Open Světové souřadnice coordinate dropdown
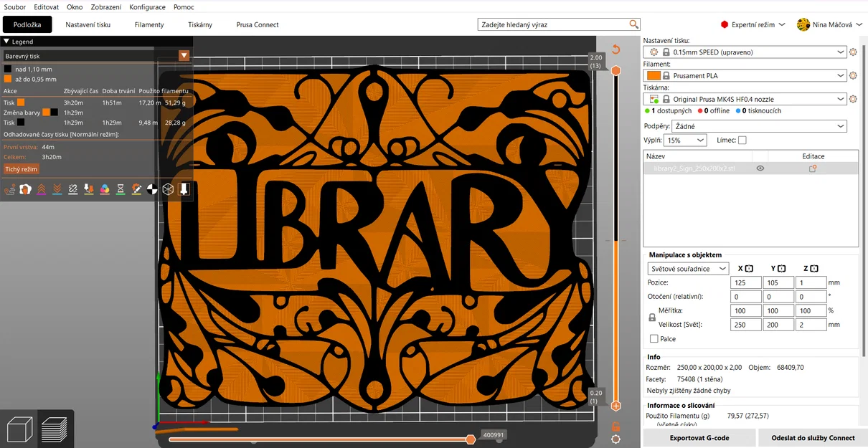This screenshot has height=448, width=868. point(687,269)
